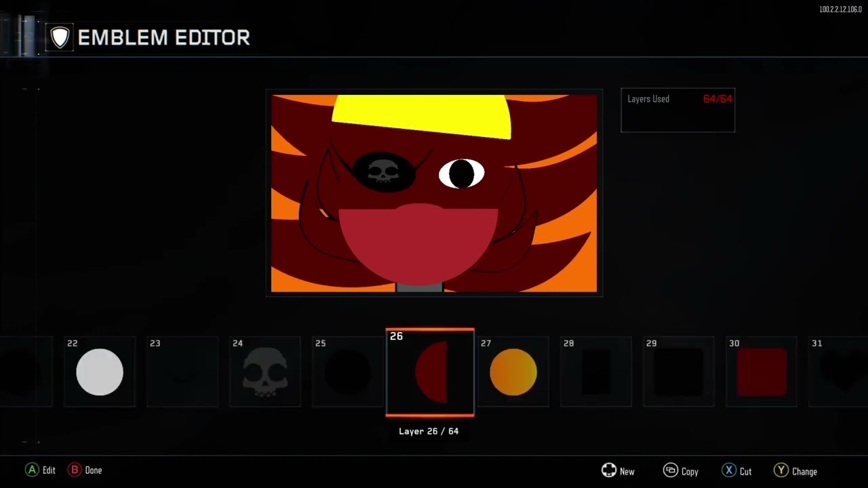The width and height of the screenshot is (868, 488).
Task: Click the Layers Used counter panel
Action: click(x=677, y=110)
